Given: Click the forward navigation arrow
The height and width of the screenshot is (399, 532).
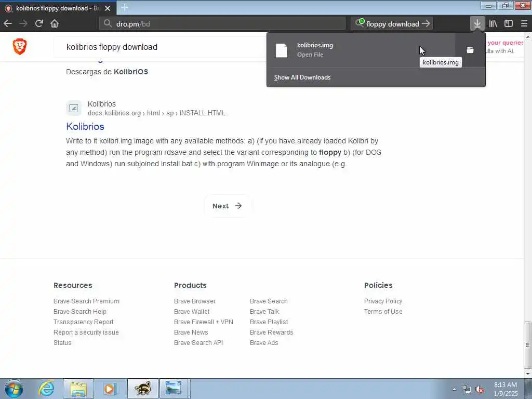Looking at the screenshot, I should click(23, 23).
